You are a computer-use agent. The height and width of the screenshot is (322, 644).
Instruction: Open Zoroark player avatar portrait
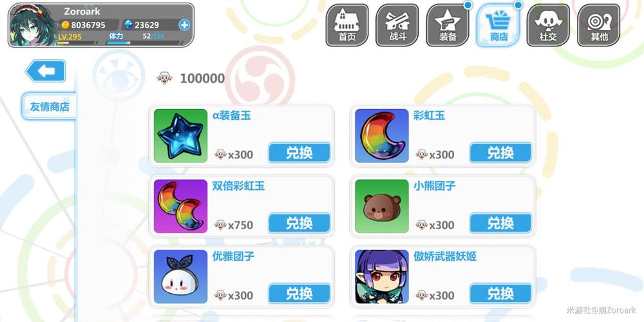pos(33,26)
